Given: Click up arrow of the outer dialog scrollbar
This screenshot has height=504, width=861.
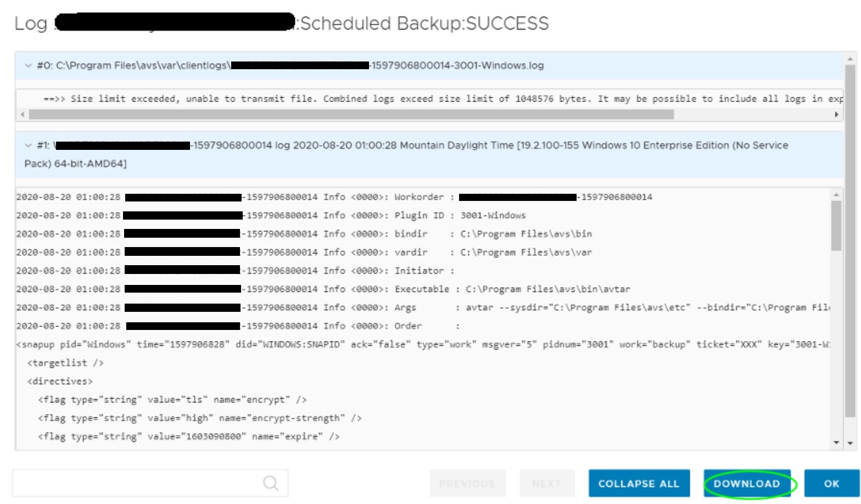Looking at the screenshot, I should [x=850, y=59].
